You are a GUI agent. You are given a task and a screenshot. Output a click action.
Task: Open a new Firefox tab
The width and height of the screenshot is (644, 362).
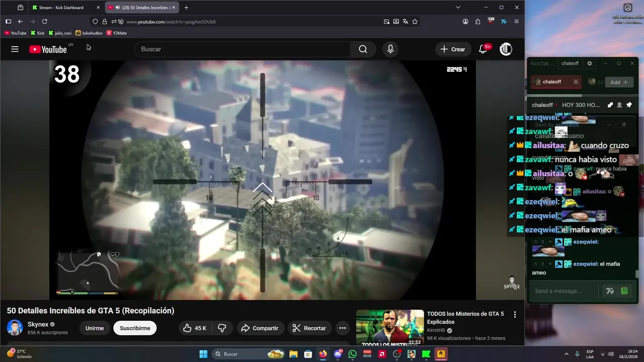[186, 8]
